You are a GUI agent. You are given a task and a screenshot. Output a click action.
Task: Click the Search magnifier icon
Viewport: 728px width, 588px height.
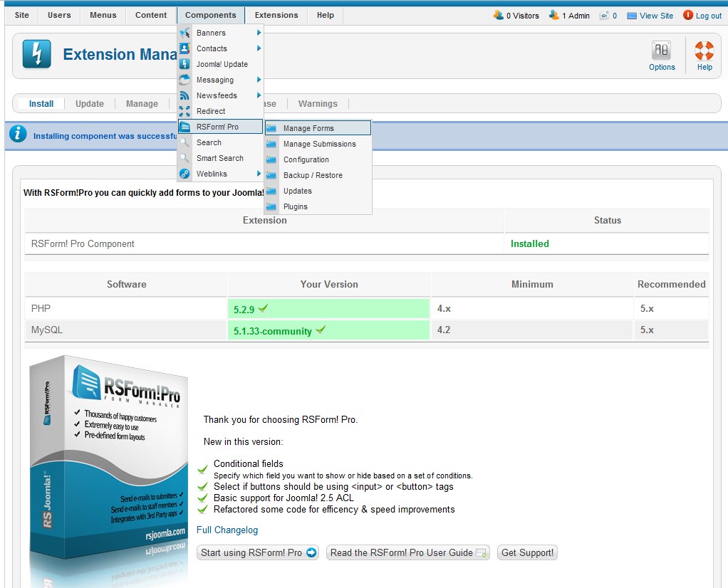(x=184, y=142)
